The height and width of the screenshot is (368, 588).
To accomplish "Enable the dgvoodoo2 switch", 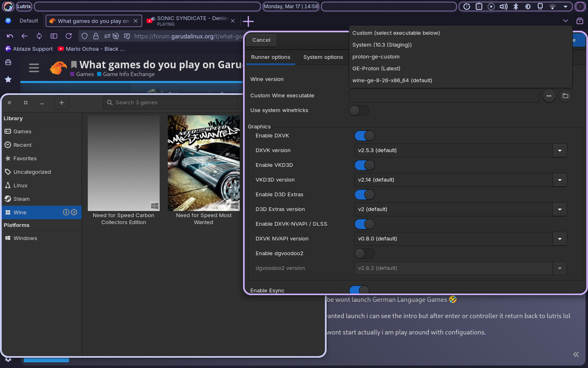I will tap(365, 254).
